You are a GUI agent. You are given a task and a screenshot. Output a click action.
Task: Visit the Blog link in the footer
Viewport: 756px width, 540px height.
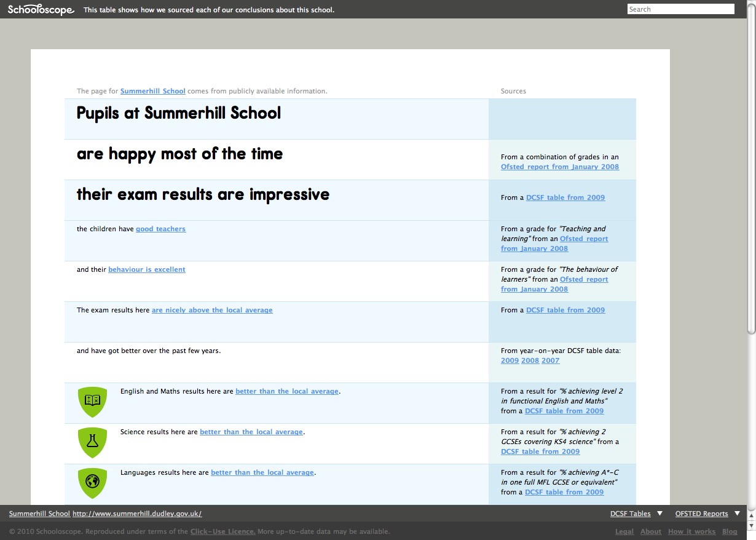point(730,531)
